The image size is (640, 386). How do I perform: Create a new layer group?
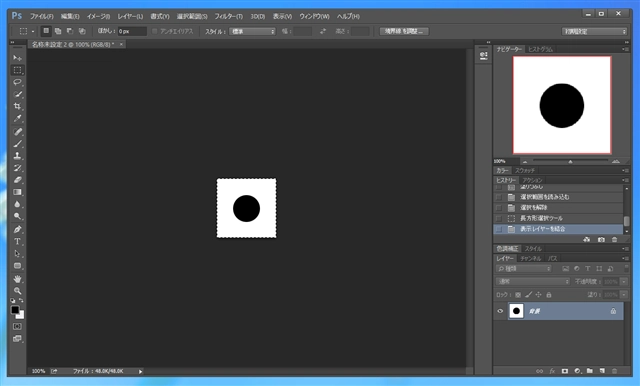590,371
